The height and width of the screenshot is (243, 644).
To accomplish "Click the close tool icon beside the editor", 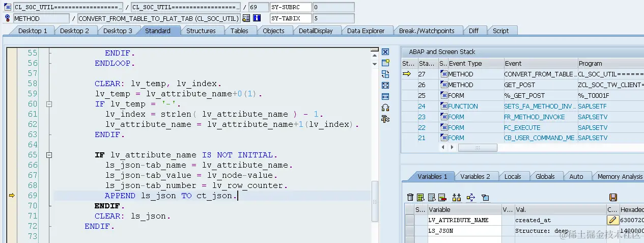I will 385,52.
